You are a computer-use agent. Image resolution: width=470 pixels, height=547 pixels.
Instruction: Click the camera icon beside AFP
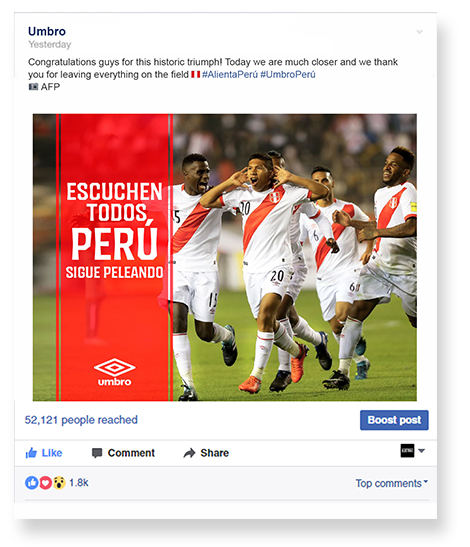click(33, 87)
